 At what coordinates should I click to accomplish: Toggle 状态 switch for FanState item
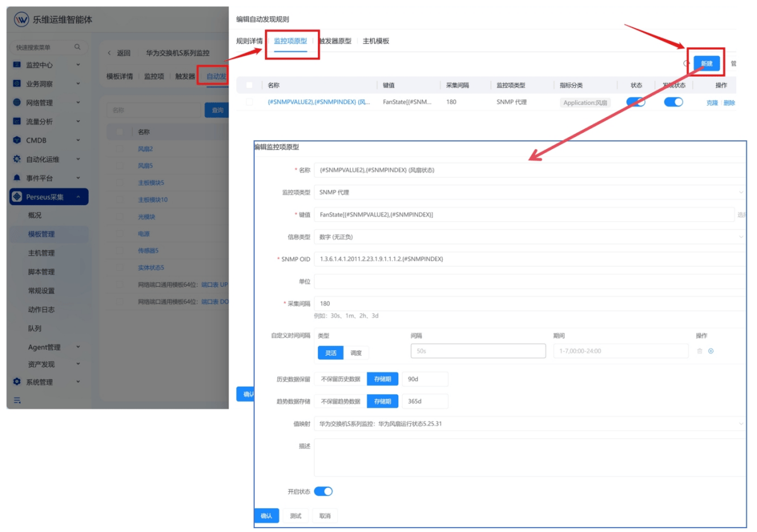pyautogui.click(x=636, y=102)
